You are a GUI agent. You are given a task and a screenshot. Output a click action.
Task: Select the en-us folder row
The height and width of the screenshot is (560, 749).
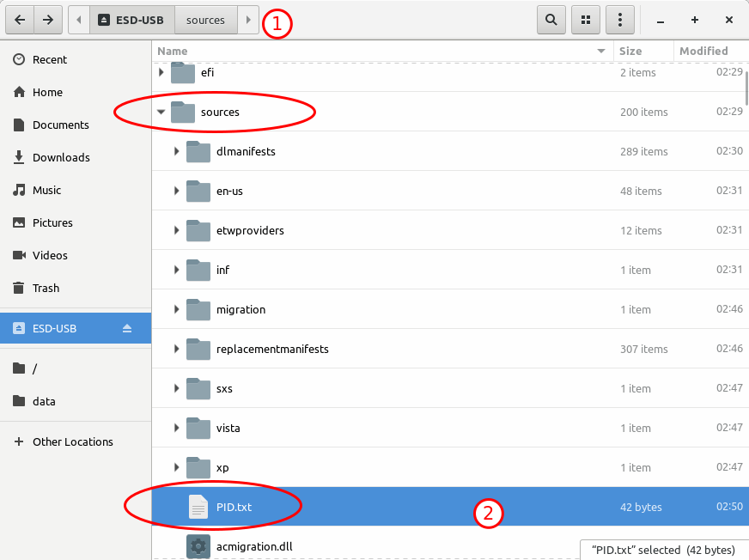(450, 191)
